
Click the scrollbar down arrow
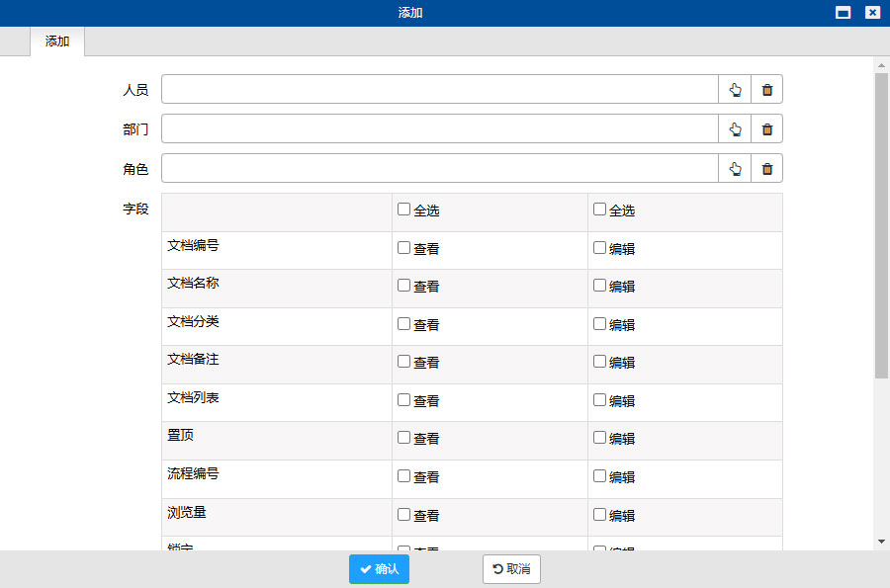click(881, 542)
